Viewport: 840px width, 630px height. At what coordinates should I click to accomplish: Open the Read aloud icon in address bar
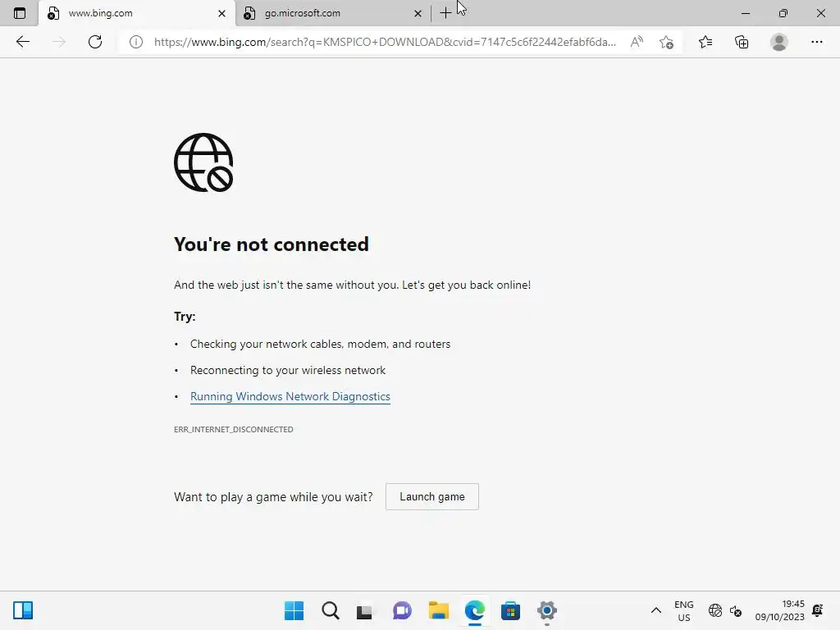tap(637, 42)
